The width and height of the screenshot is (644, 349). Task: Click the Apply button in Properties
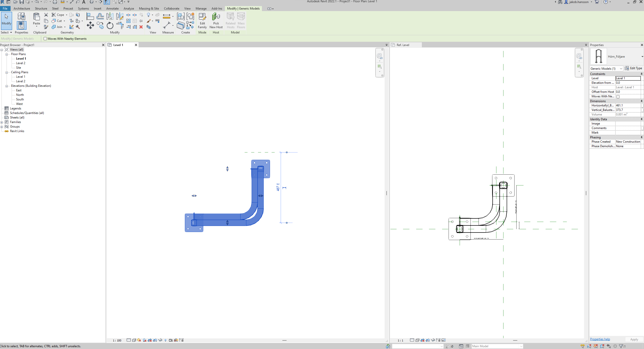634,339
